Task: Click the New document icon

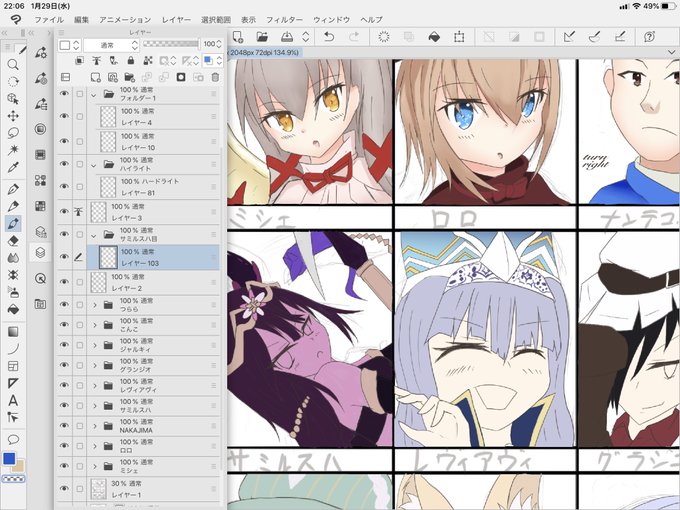Action: click(237, 37)
